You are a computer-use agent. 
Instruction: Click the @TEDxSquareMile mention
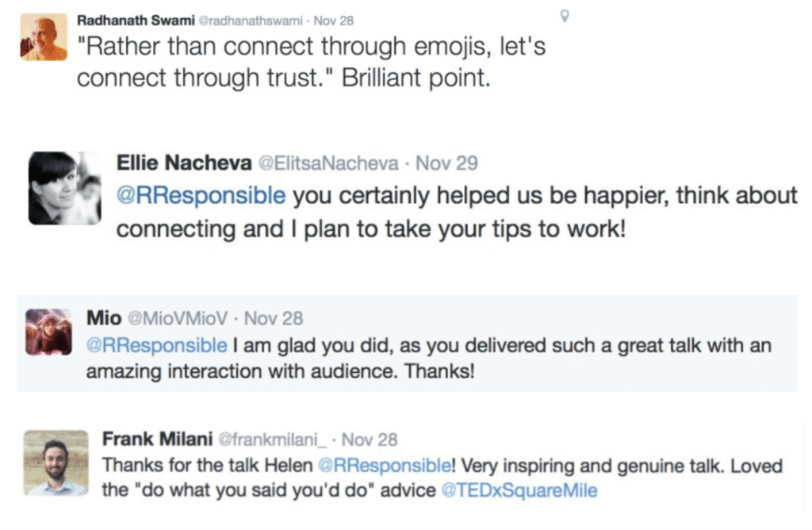(520, 490)
